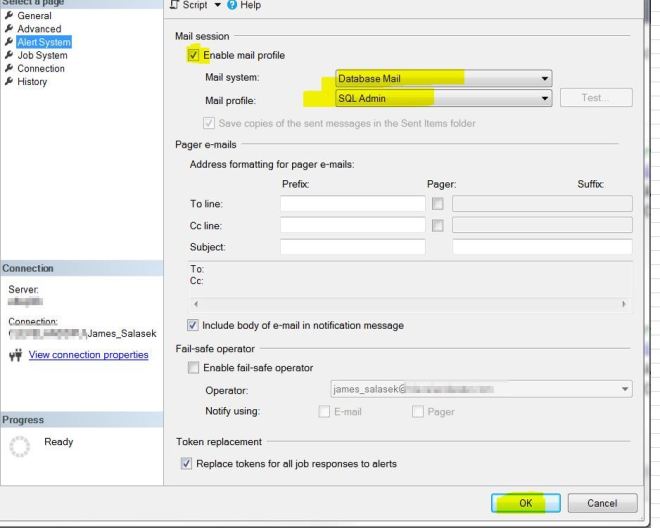660x528 pixels.
Task: Select the General page wrench icon
Action: pos(10,17)
